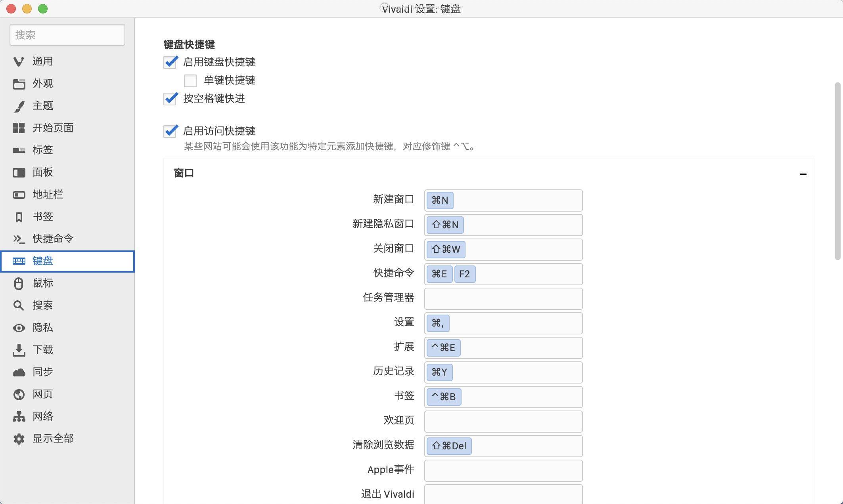Open 通用 general settings icon
Screen dimensions: 843x504
(x=19, y=61)
